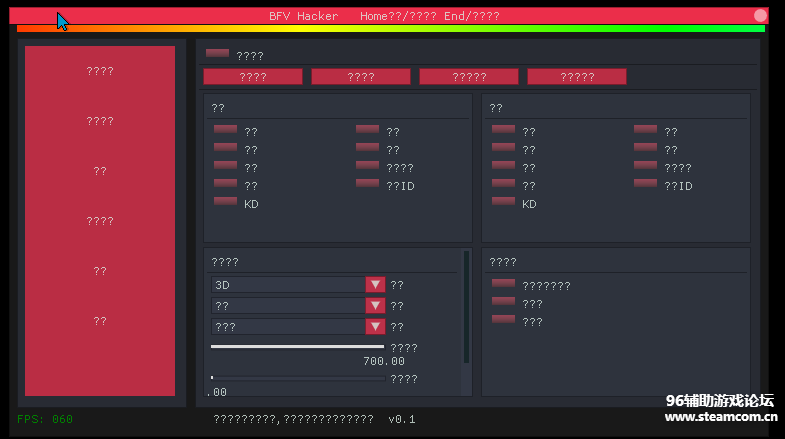The width and height of the screenshot is (785, 439).
Task: Expand the ??? dropdown below the 3D box
Action: point(375,327)
